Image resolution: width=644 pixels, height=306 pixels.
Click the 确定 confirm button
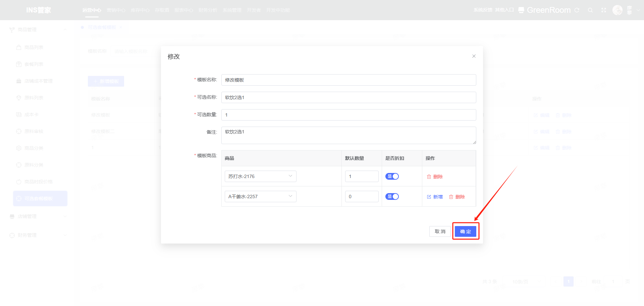[466, 231]
